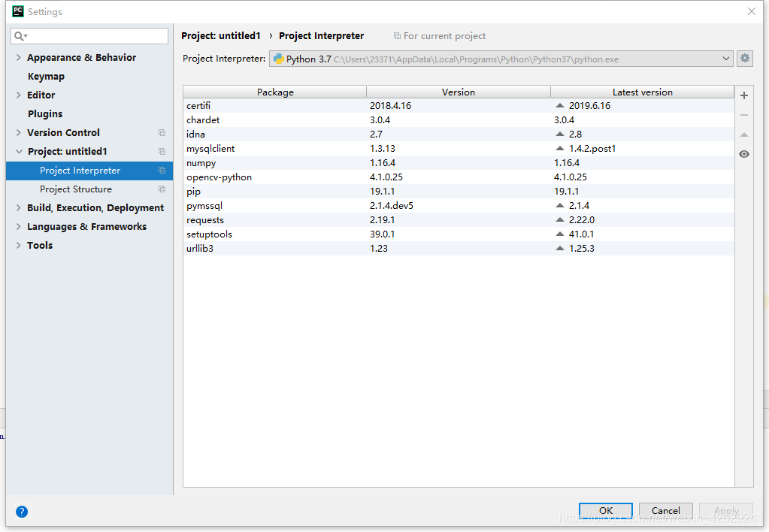The width and height of the screenshot is (769, 532).
Task: Click upgrade arrow beside setuptools latest version
Action: click(x=559, y=234)
